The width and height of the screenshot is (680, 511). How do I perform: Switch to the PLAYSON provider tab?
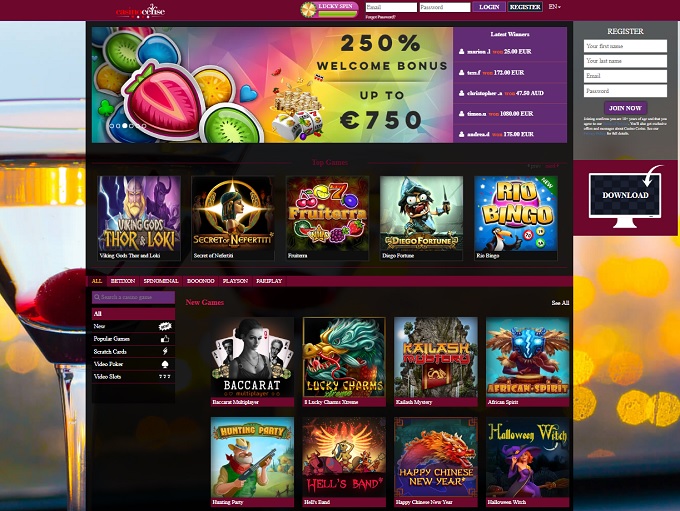coord(235,281)
